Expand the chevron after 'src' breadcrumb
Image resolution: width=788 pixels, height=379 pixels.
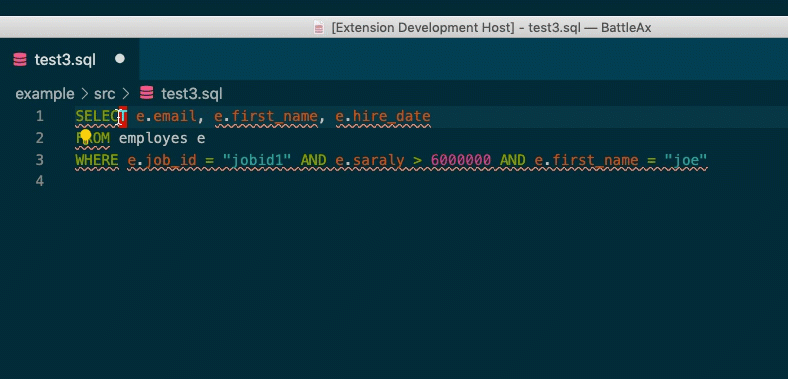coord(126,93)
